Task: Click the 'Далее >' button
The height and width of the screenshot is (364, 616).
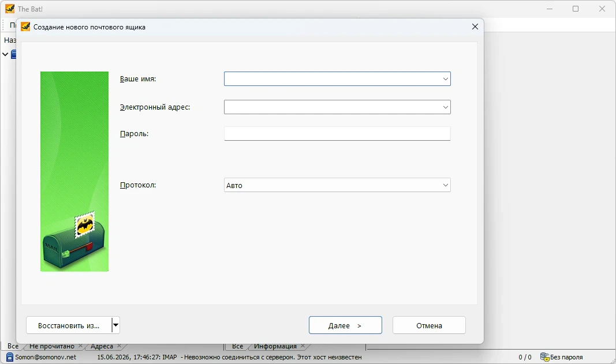Action: (x=345, y=325)
